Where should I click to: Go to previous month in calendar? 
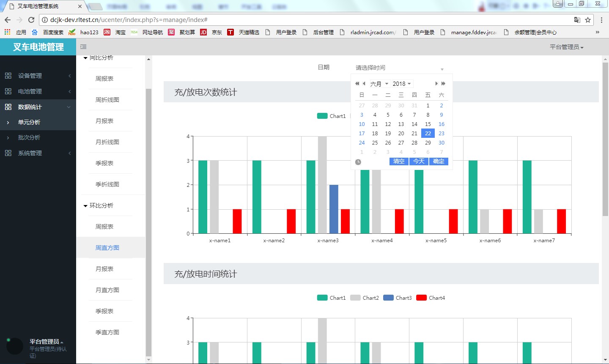364,84
